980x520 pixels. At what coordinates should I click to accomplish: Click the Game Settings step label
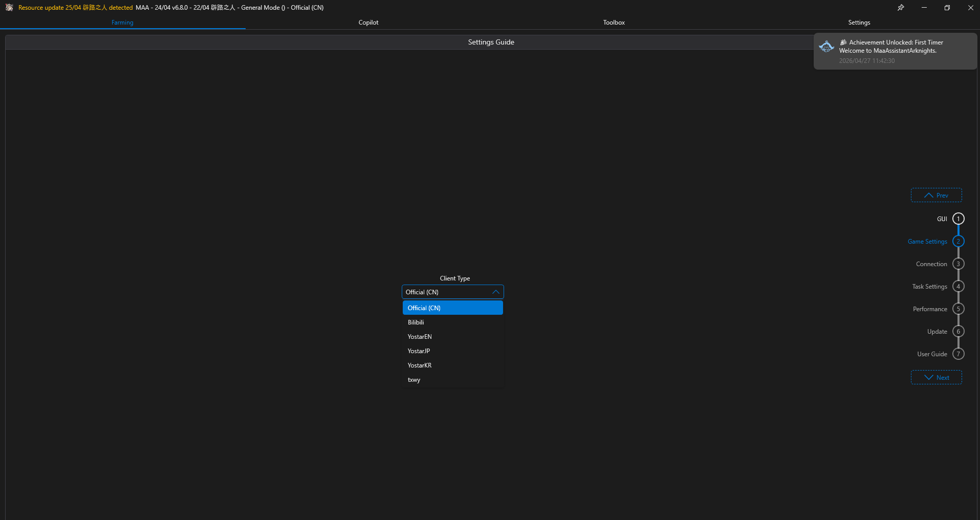point(927,241)
